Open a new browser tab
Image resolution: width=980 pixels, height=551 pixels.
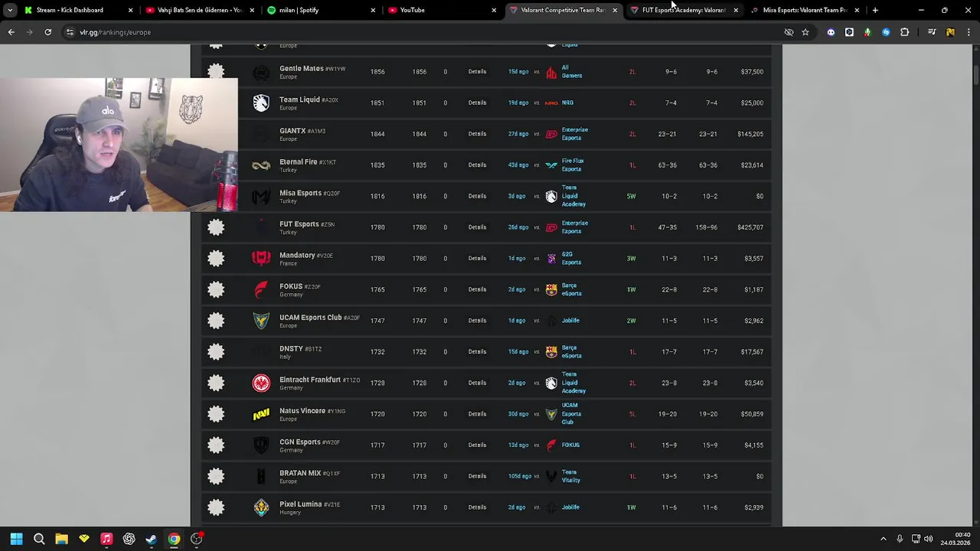875,10
